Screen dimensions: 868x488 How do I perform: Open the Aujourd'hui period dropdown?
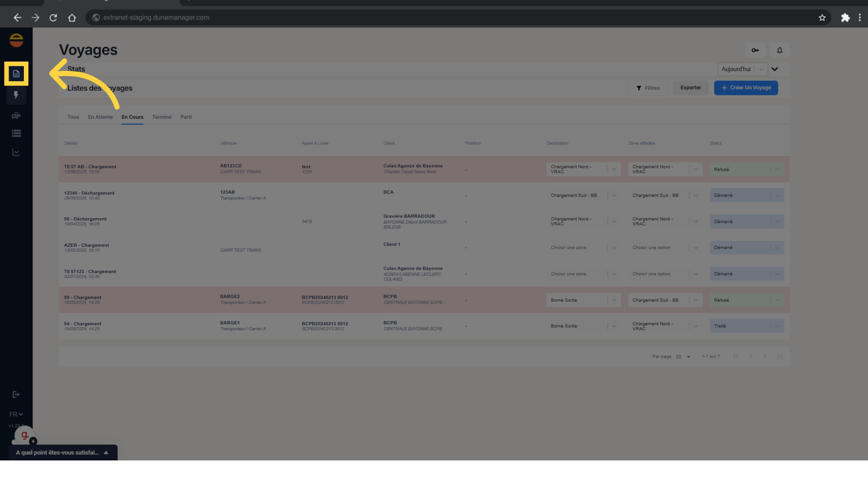click(x=742, y=69)
